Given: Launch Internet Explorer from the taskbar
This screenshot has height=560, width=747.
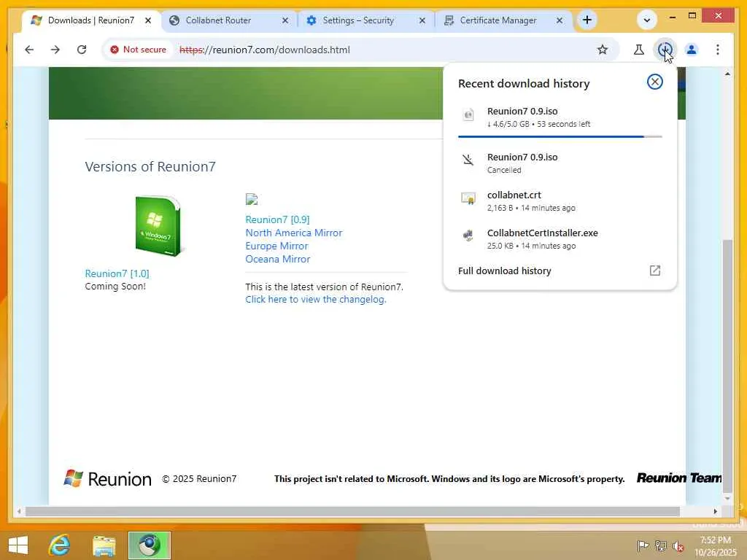Looking at the screenshot, I should click(x=60, y=545).
